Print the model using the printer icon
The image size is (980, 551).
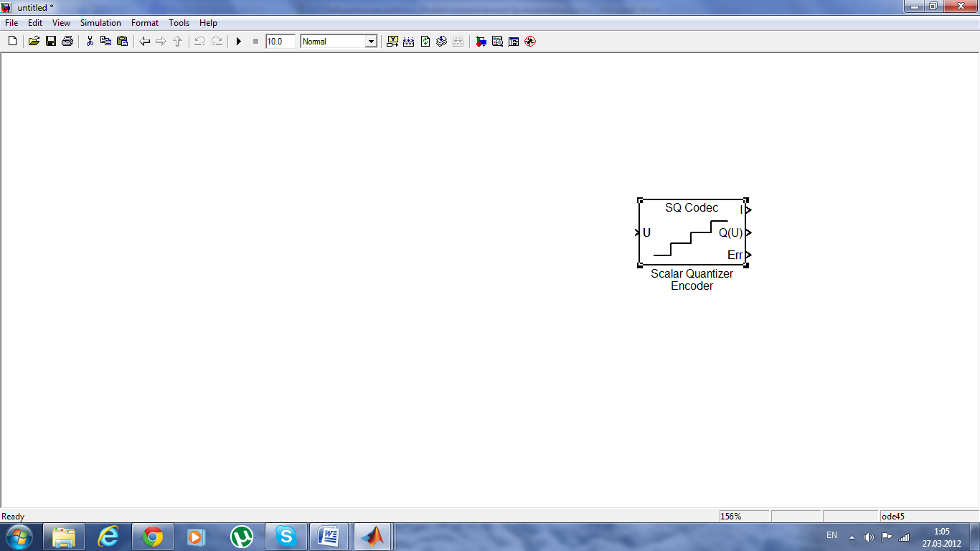[67, 42]
